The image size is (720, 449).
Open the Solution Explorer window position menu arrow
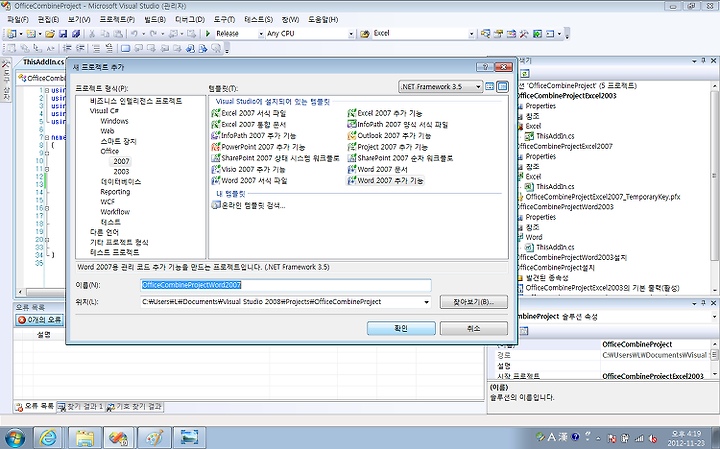694,61
